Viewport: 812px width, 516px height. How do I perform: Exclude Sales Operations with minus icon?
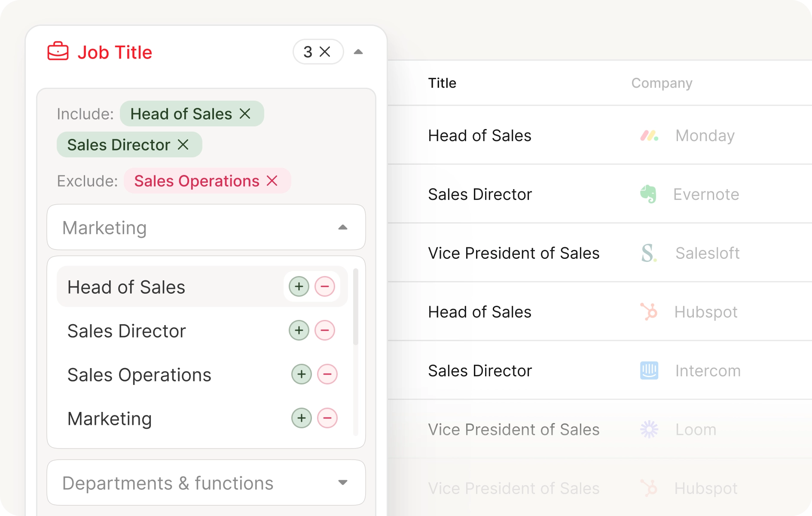(x=327, y=375)
